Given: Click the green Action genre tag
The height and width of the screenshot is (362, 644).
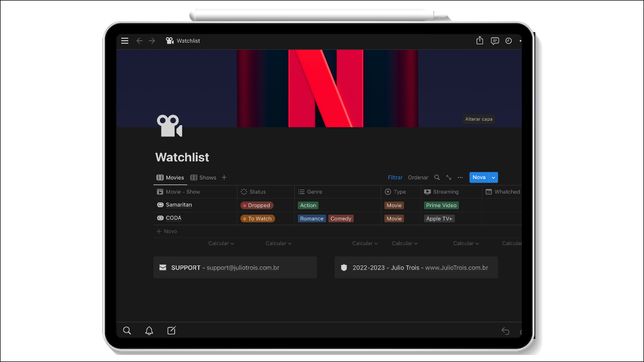Looking at the screenshot, I should tap(308, 205).
